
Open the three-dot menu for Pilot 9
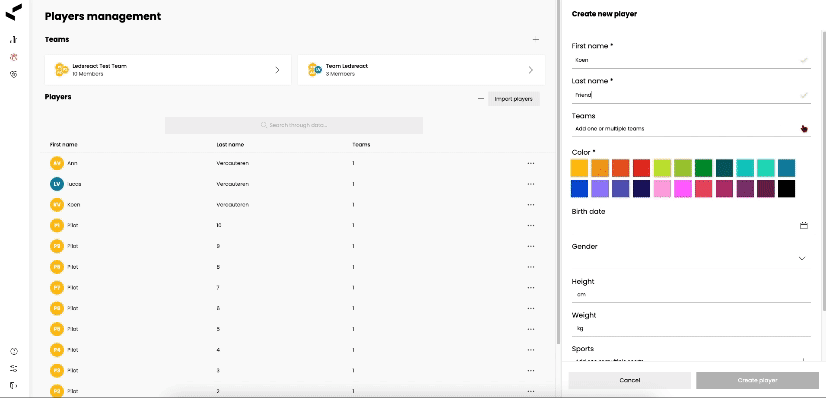(x=530, y=246)
